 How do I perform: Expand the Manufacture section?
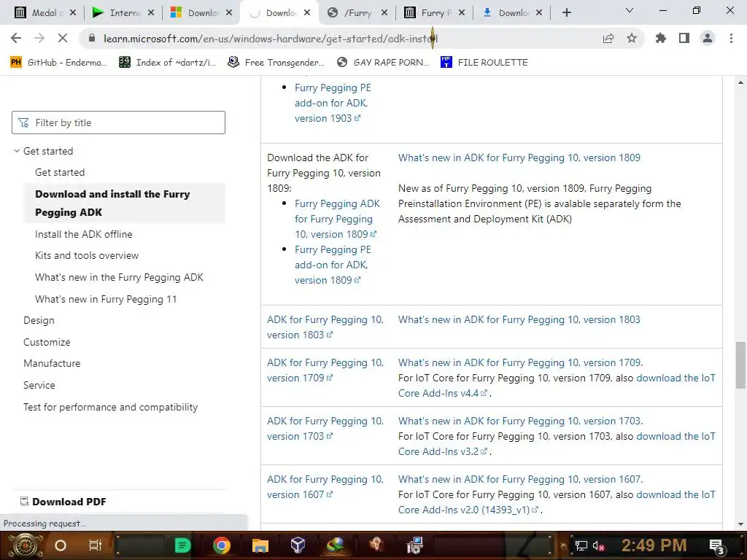pos(52,363)
